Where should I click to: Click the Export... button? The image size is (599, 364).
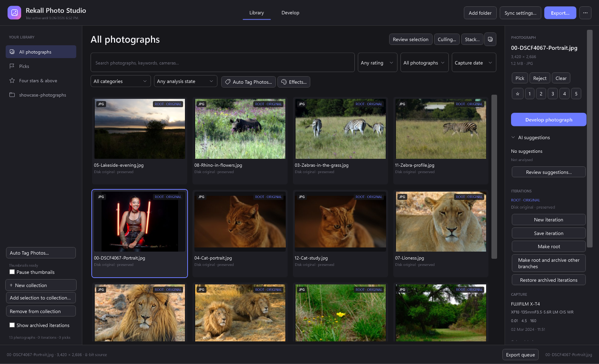click(x=560, y=13)
